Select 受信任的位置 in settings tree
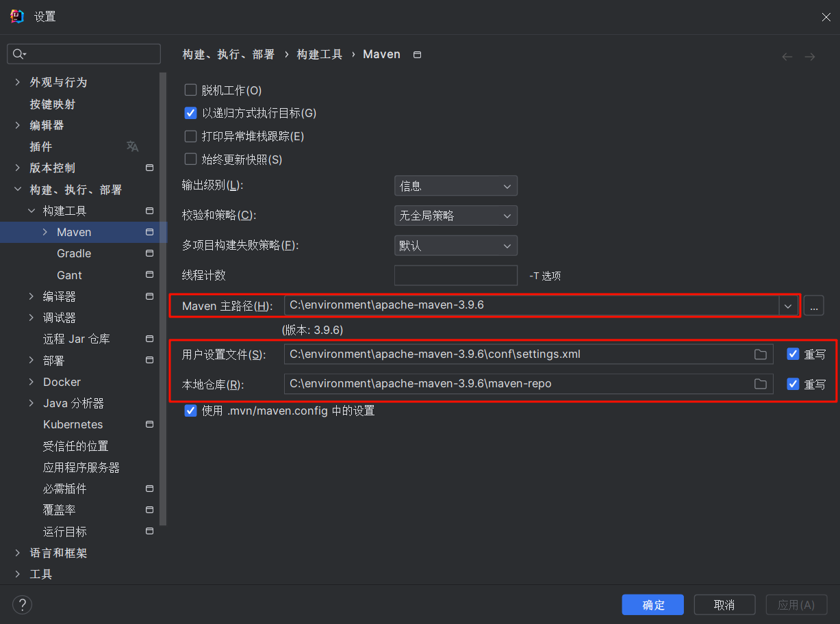 tap(75, 446)
